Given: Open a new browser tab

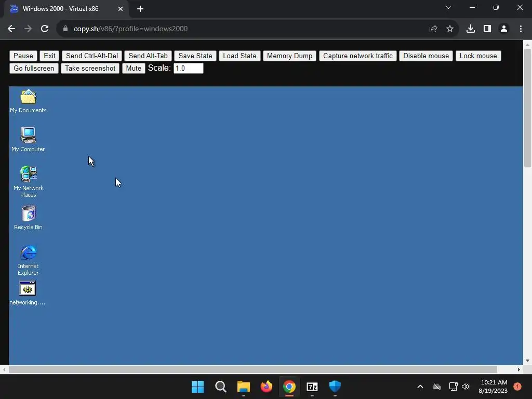Looking at the screenshot, I should [x=140, y=9].
